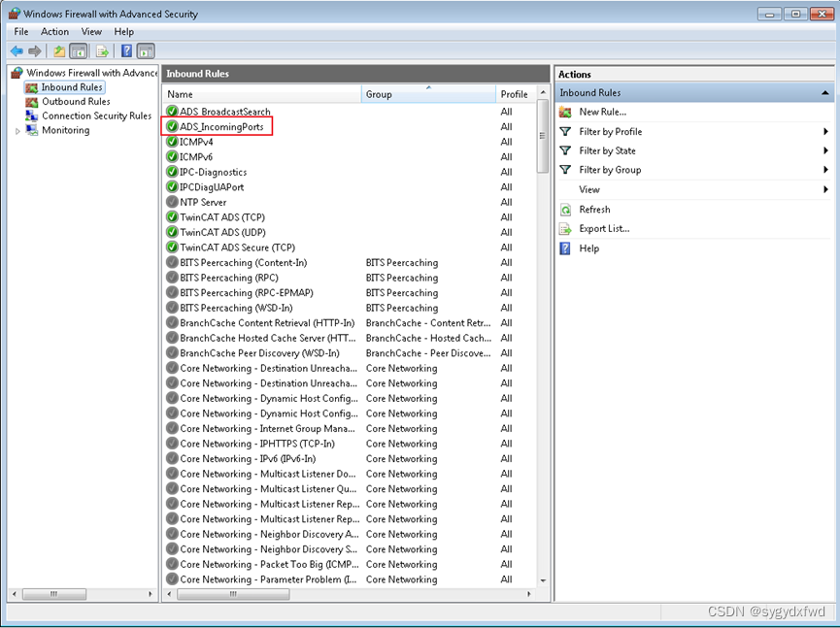Click the Monitoring tree icon
The height and width of the screenshot is (628, 840).
tap(32, 130)
